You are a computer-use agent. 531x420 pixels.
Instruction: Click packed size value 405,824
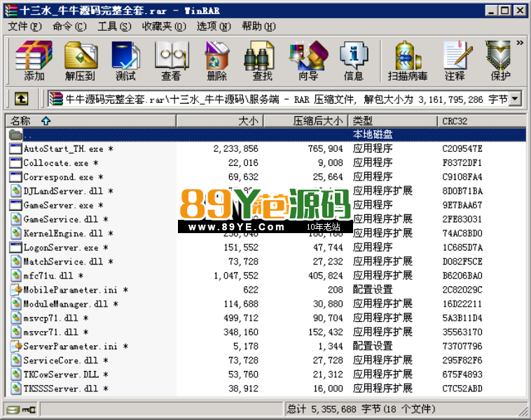pos(326,276)
